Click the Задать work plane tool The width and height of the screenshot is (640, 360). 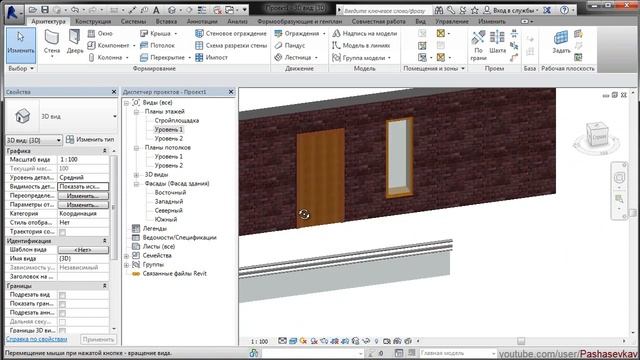561,42
